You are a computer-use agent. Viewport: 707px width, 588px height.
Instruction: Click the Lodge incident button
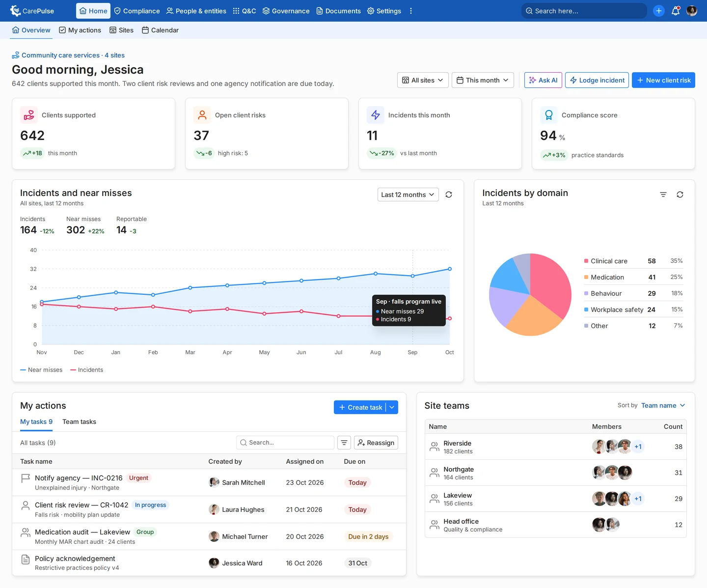pyautogui.click(x=597, y=80)
